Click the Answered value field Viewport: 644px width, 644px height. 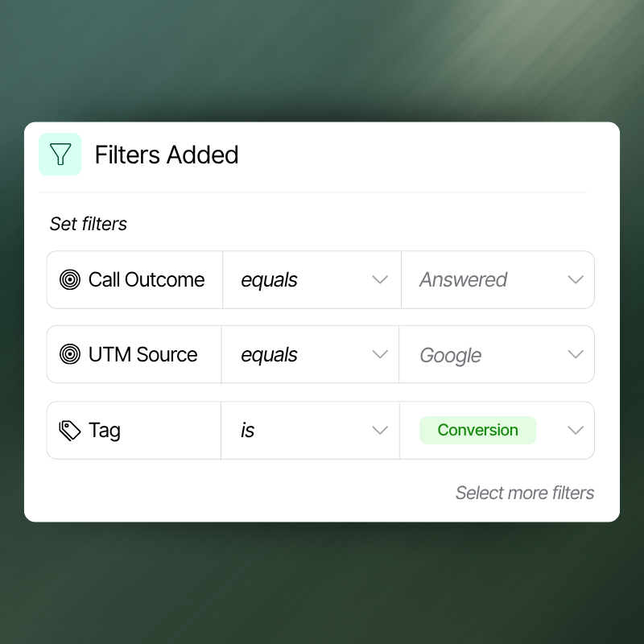pyautogui.click(x=463, y=280)
